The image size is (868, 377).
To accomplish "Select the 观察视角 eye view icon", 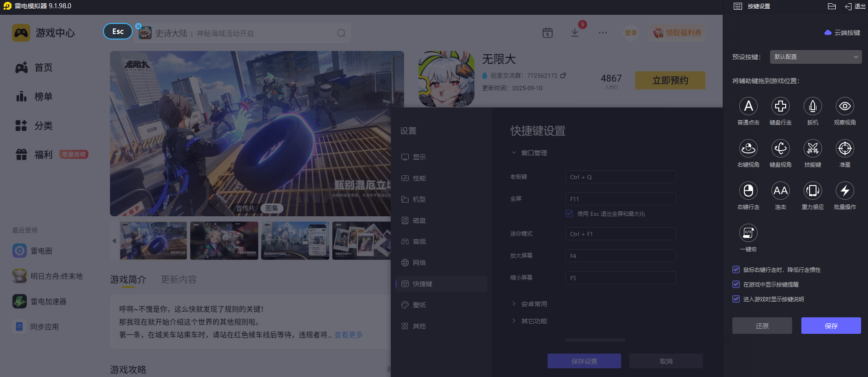I will coord(845,106).
